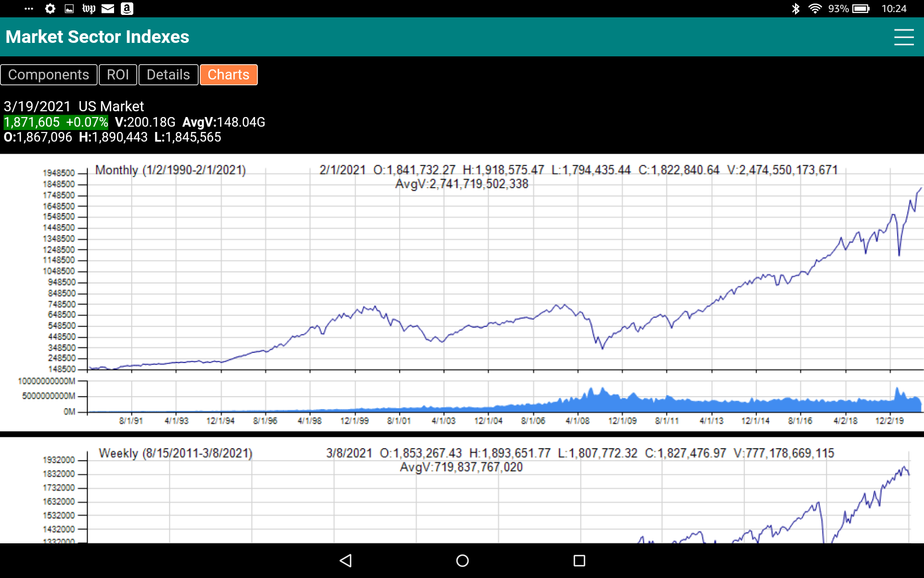Switch to the Components tab
Viewport: 924px width, 578px height.
coord(49,75)
